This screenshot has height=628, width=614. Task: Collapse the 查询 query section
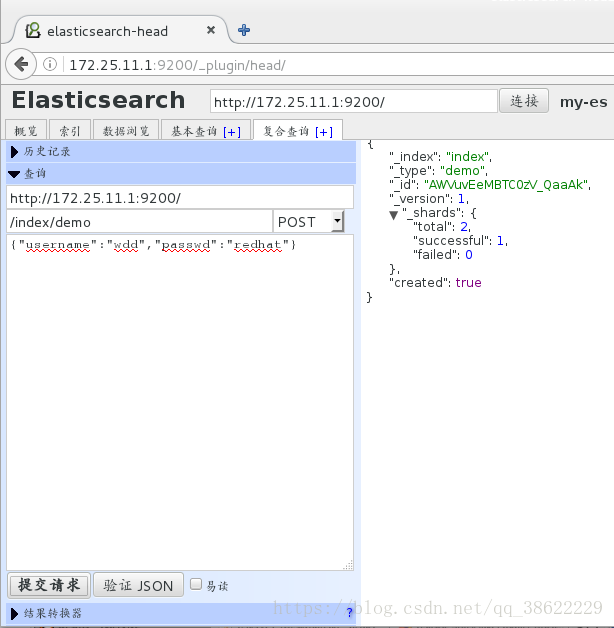pyautogui.click(x=181, y=174)
